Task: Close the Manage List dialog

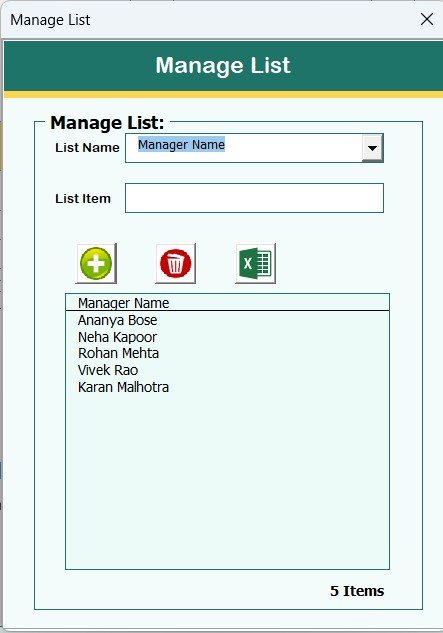Action: (427, 19)
